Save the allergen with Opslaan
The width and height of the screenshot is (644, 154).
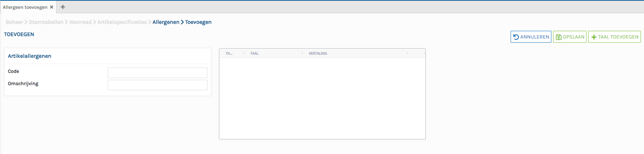point(570,37)
